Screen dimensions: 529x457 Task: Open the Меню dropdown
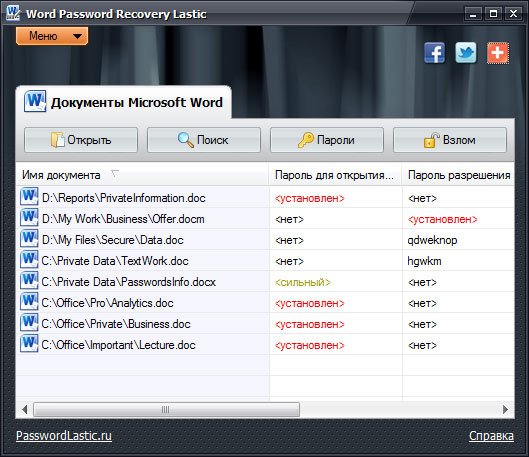[x=52, y=36]
